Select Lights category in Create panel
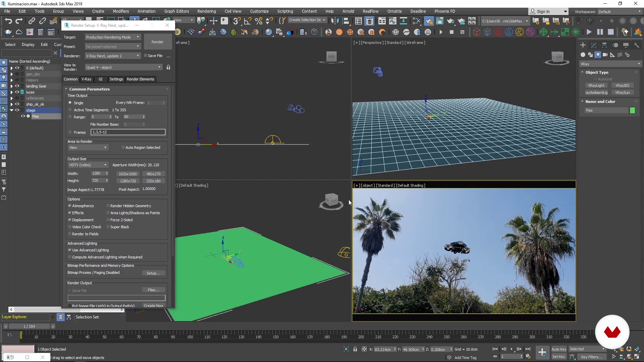This screenshot has width=644, height=362. click(x=598, y=55)
